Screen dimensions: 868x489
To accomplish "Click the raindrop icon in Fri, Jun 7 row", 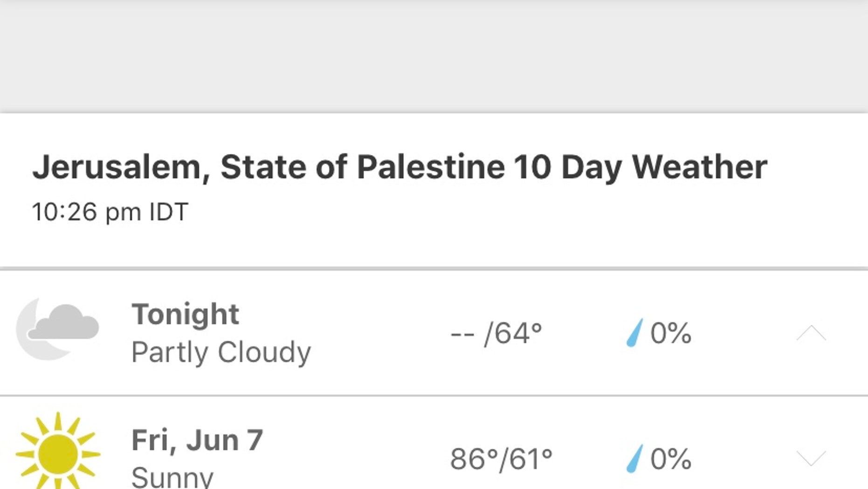I will 634,459.
